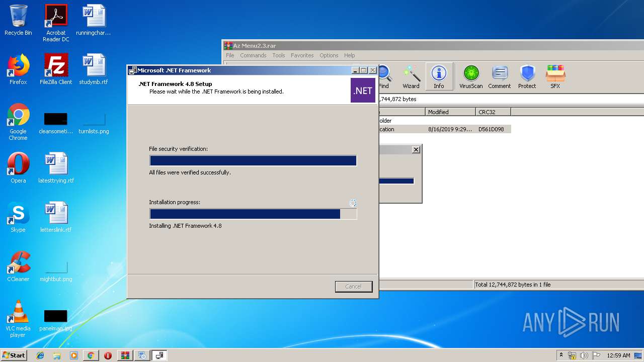Click the SFX icon in WinRAR
This screenshot has height=362, width=644.
pyautogui.click(x=555, y=77)
